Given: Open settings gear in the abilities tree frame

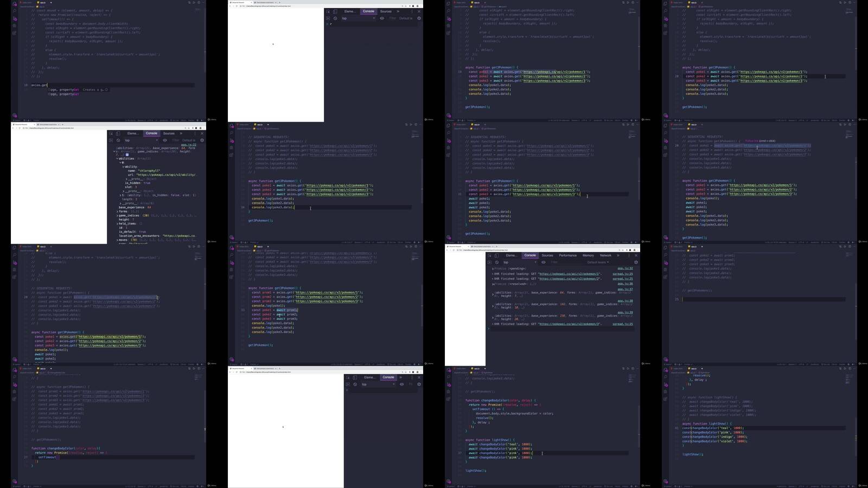Looking at the screenshot, I should point(202,140).
